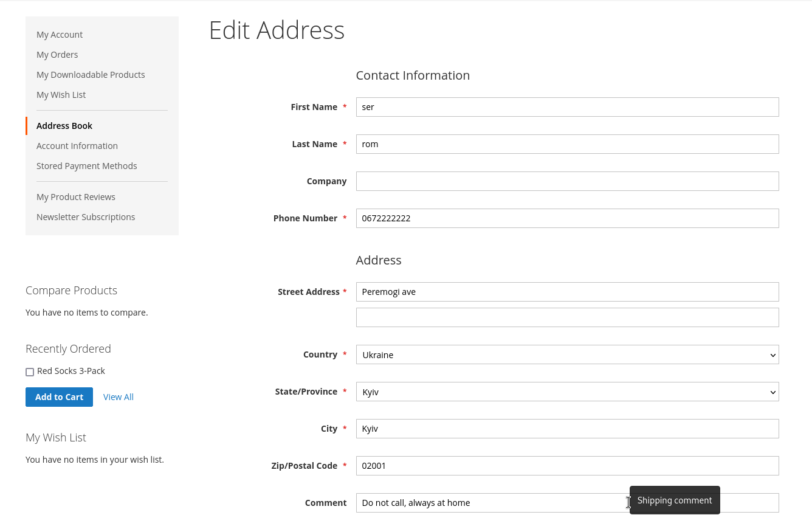Open My Downloadable Products

coord(91,75)
